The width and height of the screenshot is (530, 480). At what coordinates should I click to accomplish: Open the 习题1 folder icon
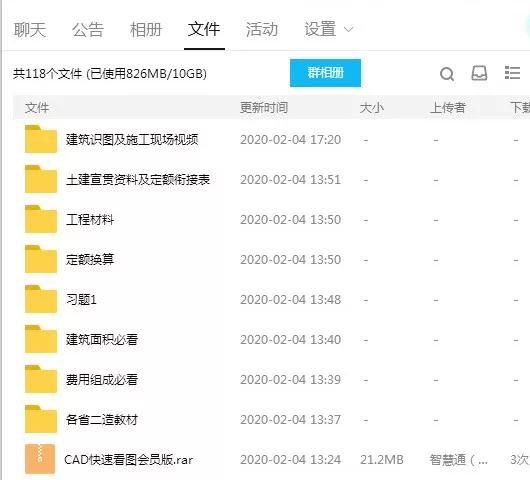41,299
